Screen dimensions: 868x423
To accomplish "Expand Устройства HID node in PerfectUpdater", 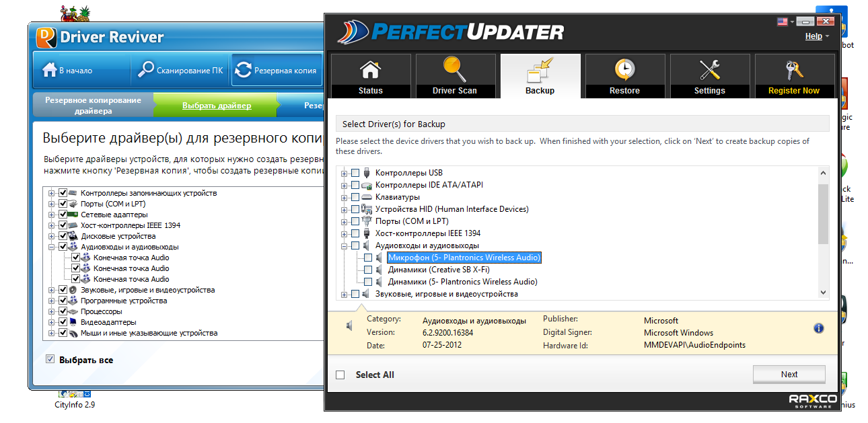I will pos(345,209).
